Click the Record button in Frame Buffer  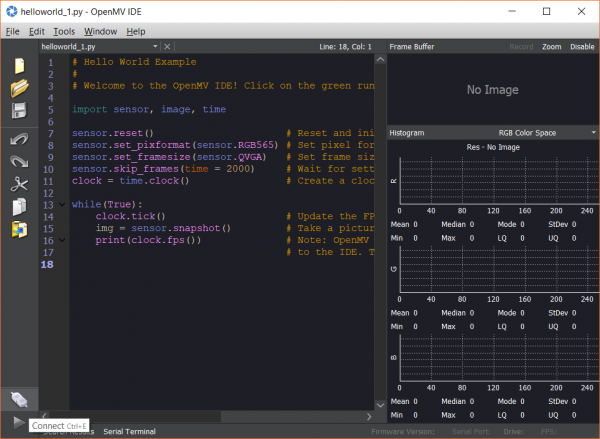[x=521, y=47]
